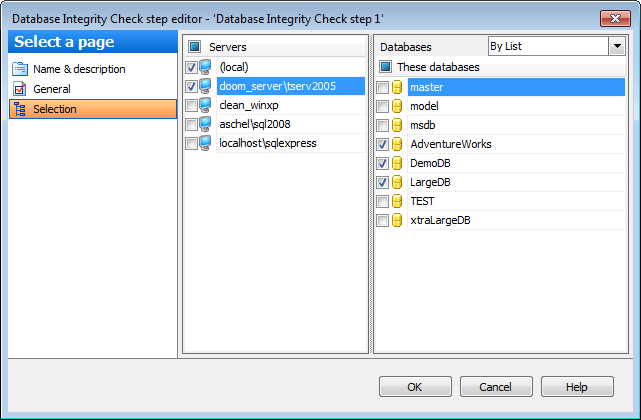Click the These databases column header
Screen dimensions: 641x420
click(x=500, y=67)
